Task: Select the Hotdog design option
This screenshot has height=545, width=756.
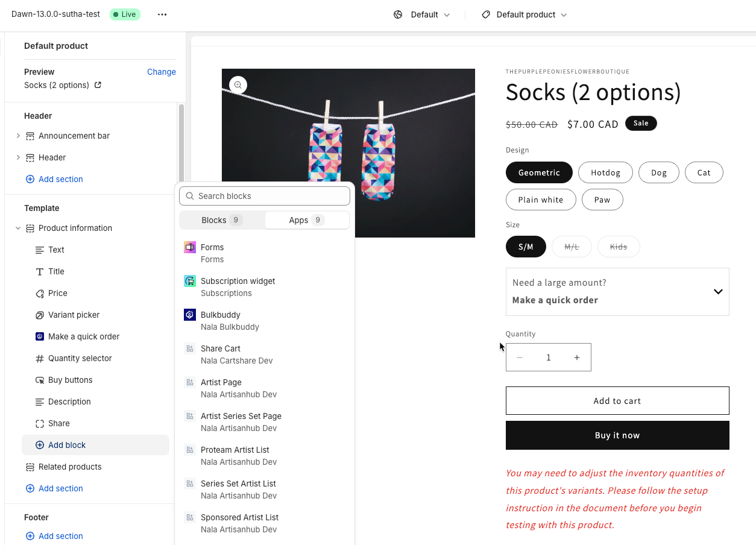Action: tap(605, 172)
